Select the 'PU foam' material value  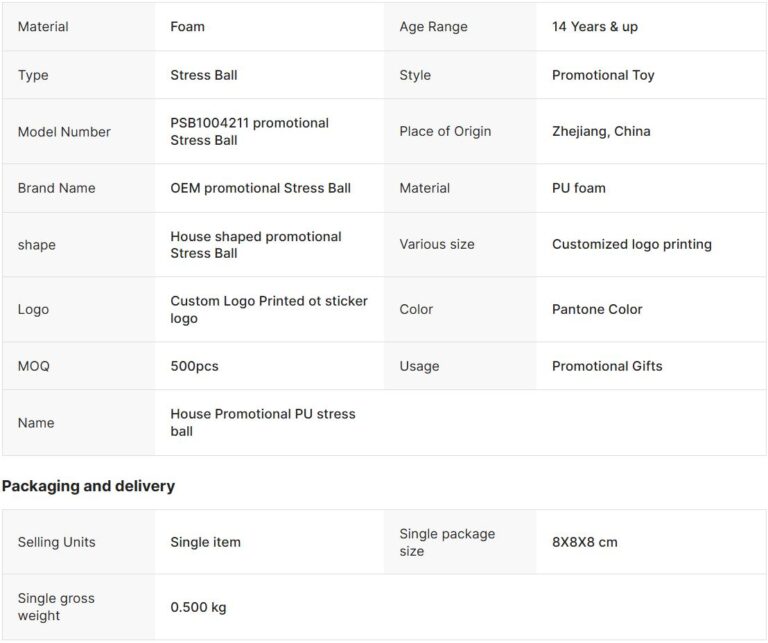coord(578,188)
